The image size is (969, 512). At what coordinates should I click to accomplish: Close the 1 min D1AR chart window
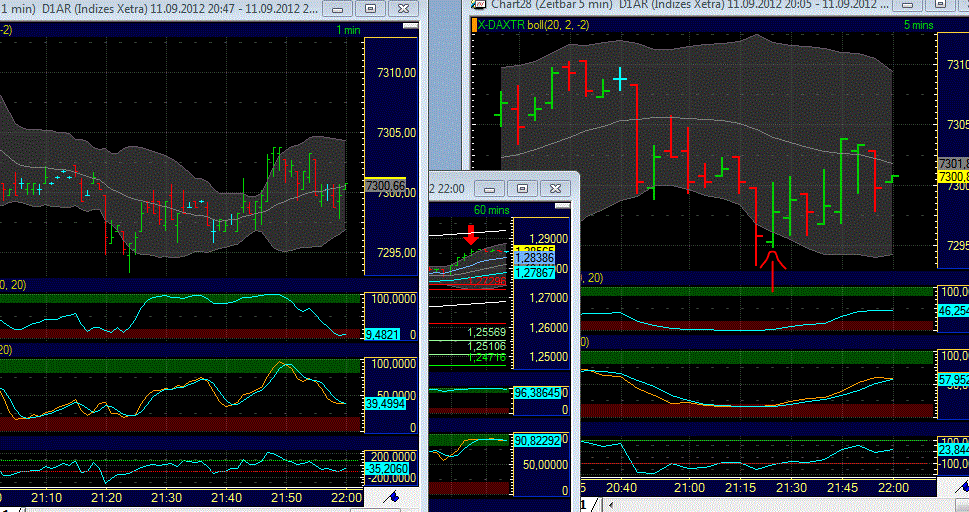coord(403,9)
